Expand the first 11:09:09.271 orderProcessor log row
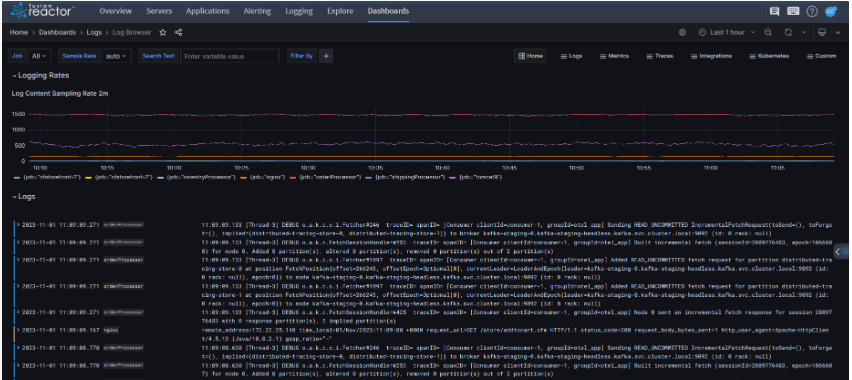 pyautogui.click(x=18, y=224)
